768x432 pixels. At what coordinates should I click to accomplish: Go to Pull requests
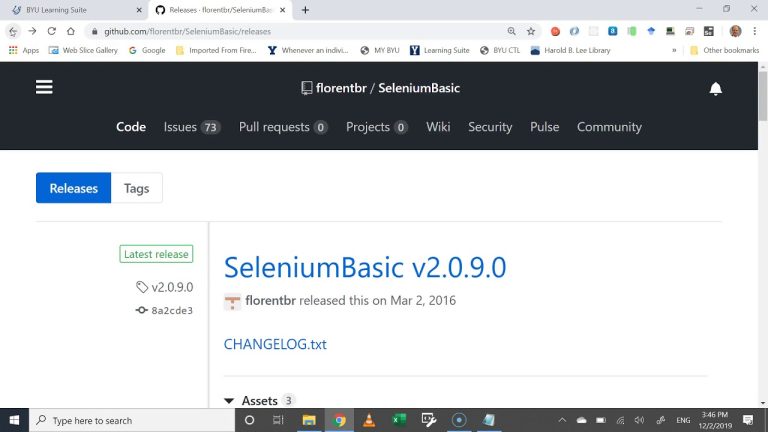pos(283,127)
